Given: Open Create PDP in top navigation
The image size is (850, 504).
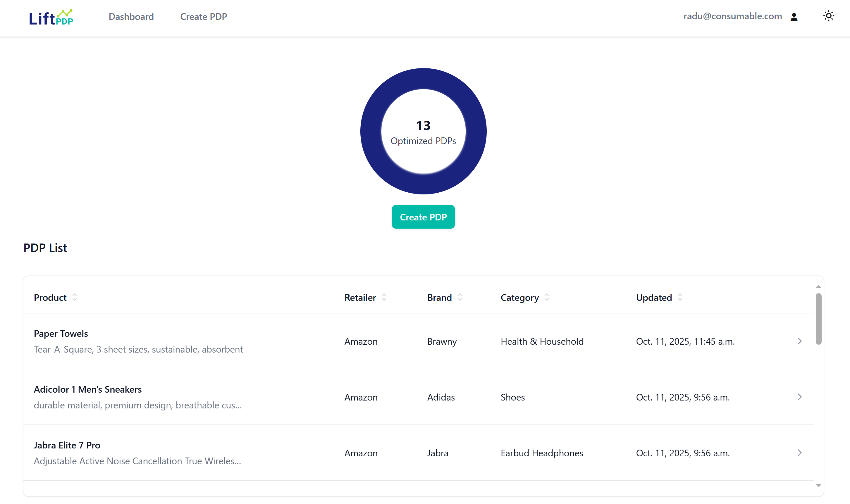Looking at the screenshot, I should point(204,17).
